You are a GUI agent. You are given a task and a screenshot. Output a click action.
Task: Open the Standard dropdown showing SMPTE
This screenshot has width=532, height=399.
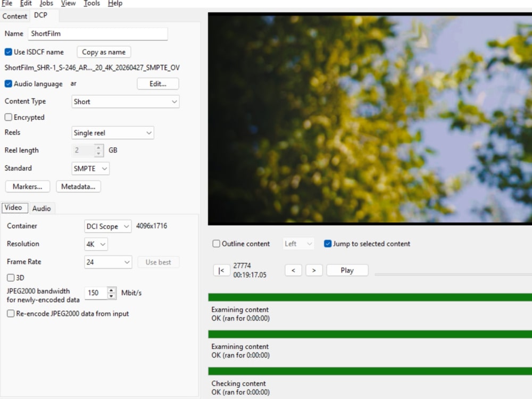pyautogui.click(x=90, y=169)
